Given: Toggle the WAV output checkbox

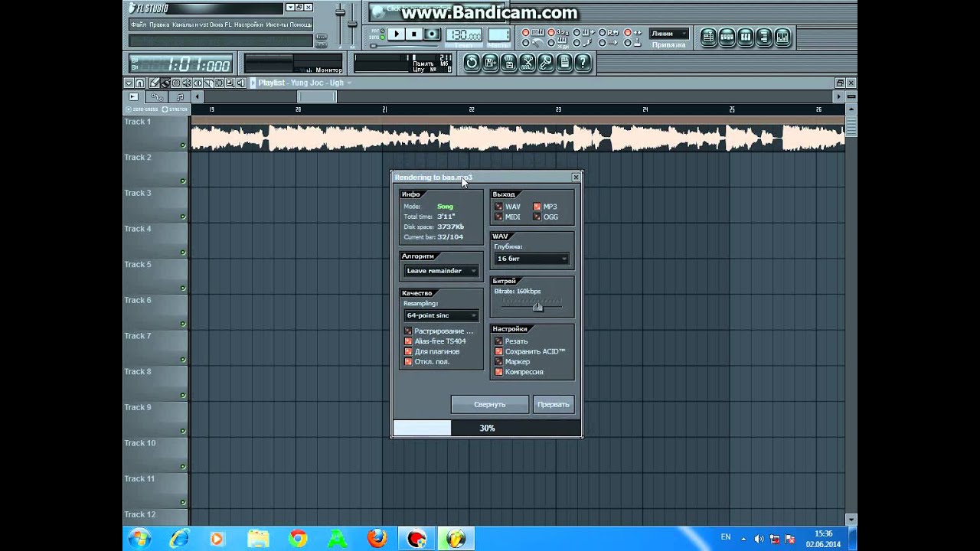Looking at the screenshot, I should coord(498,207).
